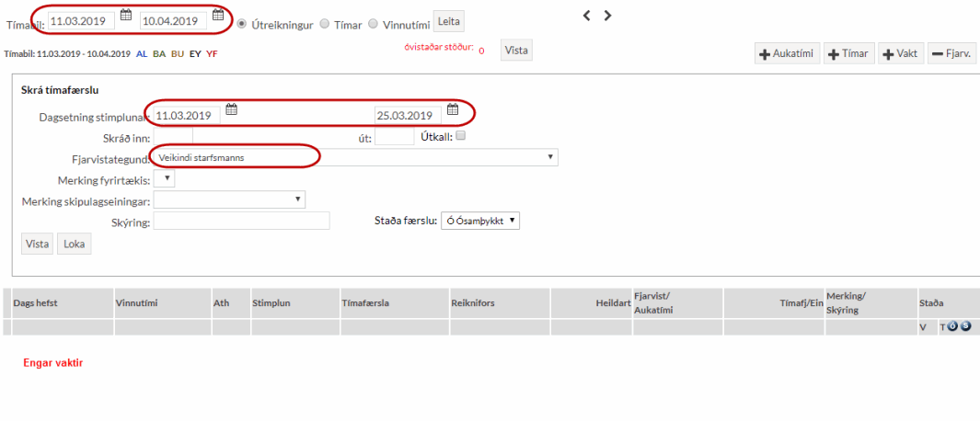Close the entry form with Loka
Image resolution: width=980 pixels, height=421 pixels.
coord(74,245)
